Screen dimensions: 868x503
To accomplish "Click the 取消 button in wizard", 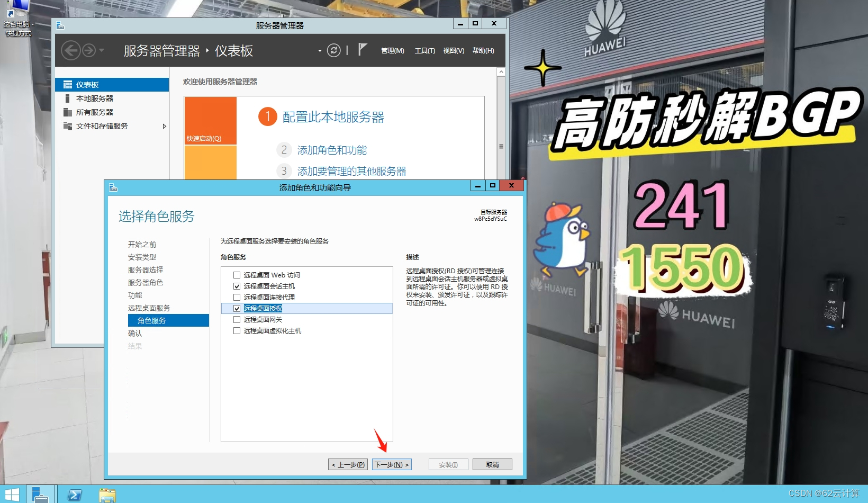I will pos(492,464).
